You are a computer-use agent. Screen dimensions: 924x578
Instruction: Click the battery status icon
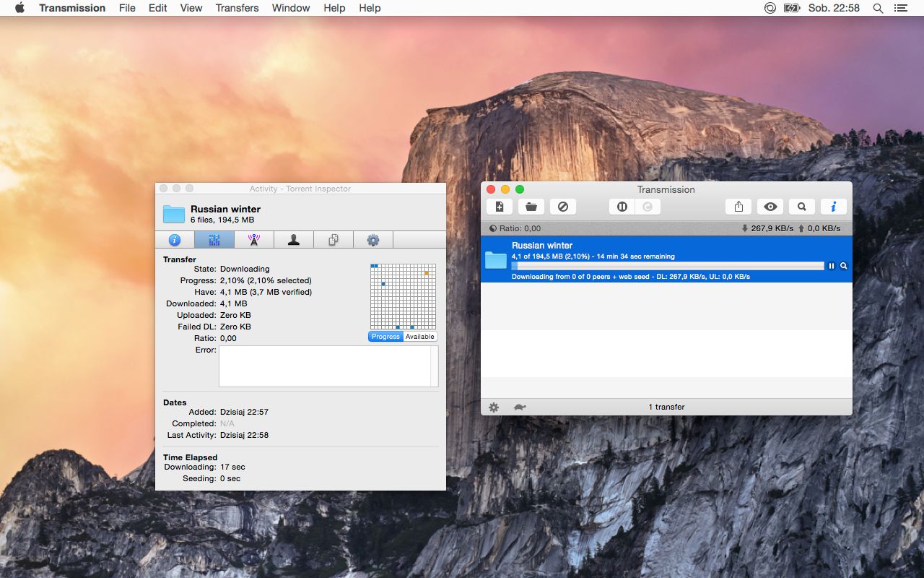tap(792, 8)
